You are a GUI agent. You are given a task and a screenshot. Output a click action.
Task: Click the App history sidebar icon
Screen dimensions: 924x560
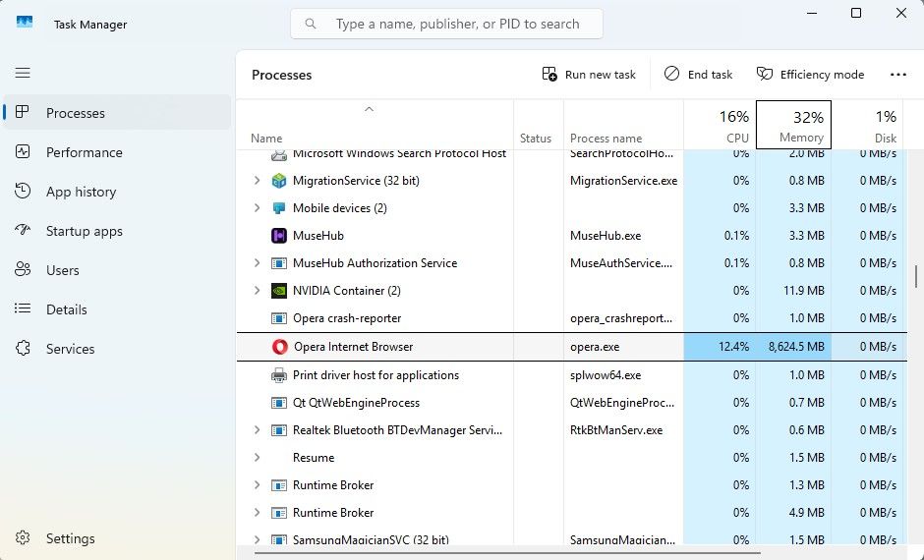tap(23, 191)
